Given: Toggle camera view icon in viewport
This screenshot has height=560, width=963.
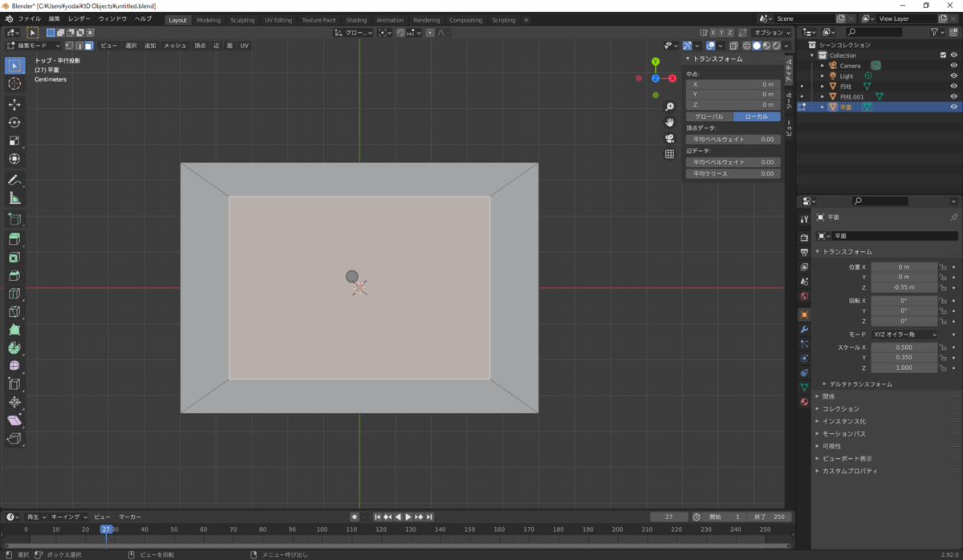Looking at the screenshot, I should [x=669, y=138].
